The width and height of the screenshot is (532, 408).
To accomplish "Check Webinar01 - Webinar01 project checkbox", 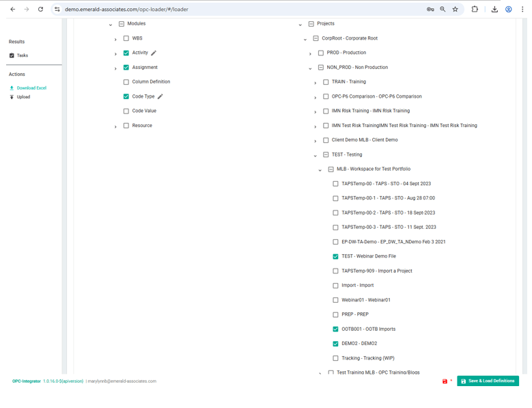I will 335,300.
